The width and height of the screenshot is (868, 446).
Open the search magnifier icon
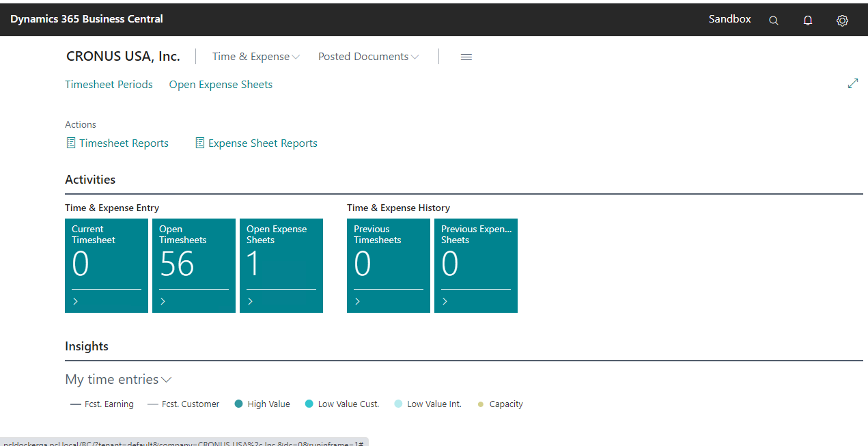[773, 20]
